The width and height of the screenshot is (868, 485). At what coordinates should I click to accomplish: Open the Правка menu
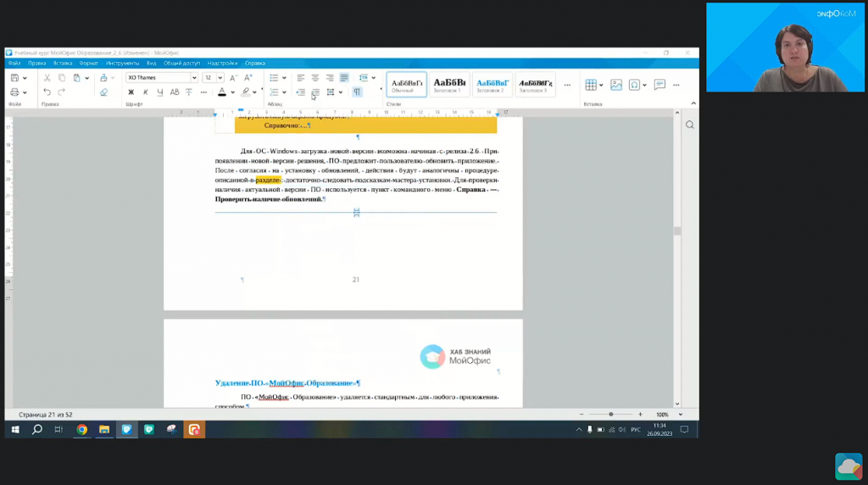(37, 63)
